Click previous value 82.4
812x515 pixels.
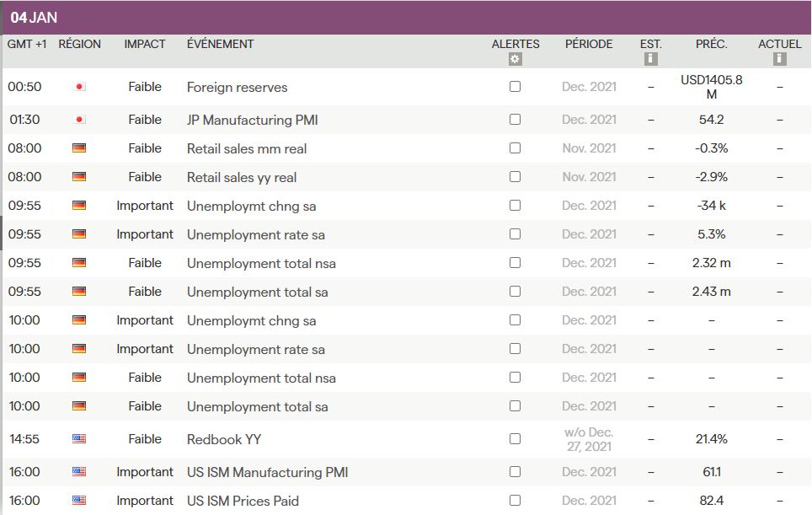click(x=712, y=501)
